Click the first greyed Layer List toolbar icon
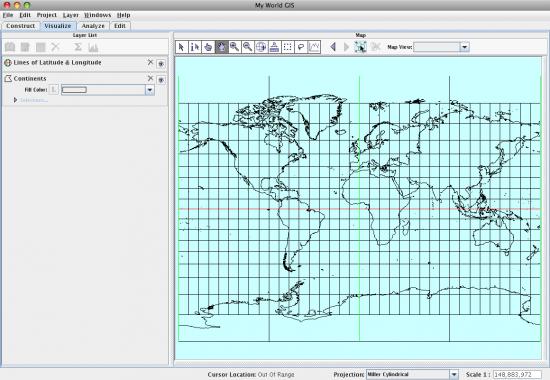The width and height of the screenshot is (550, 380). point(10,47)
